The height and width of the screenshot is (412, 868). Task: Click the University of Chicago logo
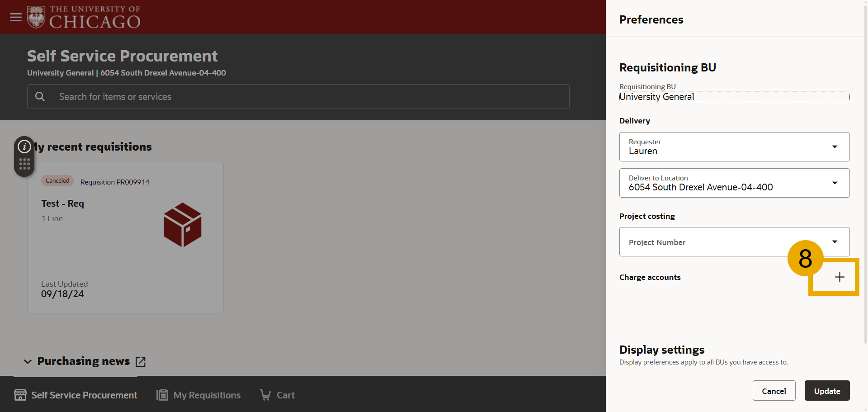pyautogui.click(x=84, y=17)
